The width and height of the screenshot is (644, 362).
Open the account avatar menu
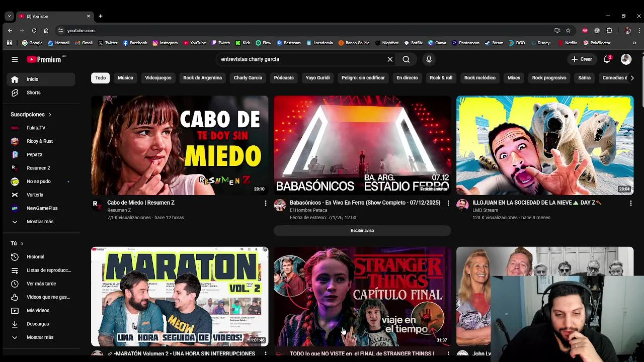coord(626,59)
